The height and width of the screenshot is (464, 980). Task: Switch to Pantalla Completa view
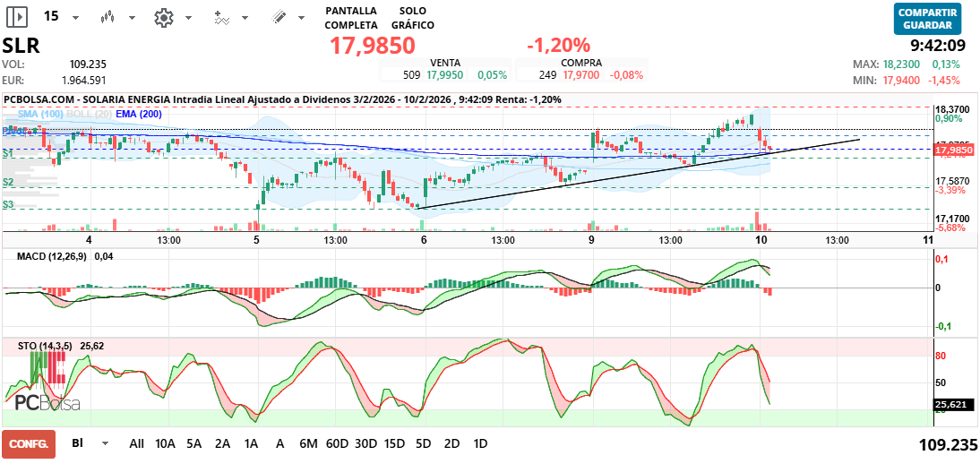tap(350, 17)
